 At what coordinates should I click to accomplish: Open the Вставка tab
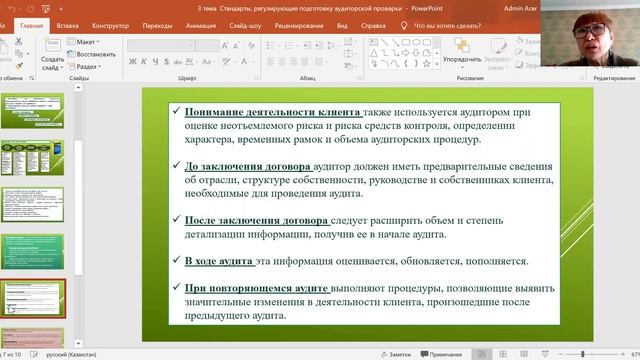click(67, 26)
